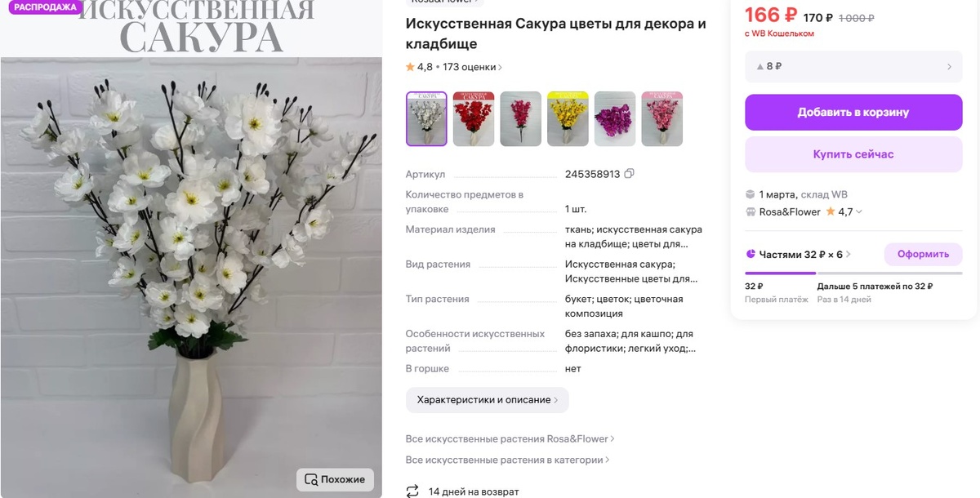Click the purple installment pie icon

tap(751, 255)
